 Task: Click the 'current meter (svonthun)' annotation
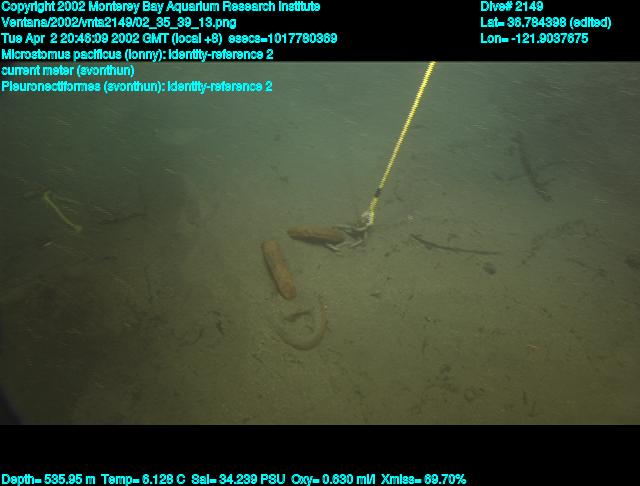[x=68, y=71]
